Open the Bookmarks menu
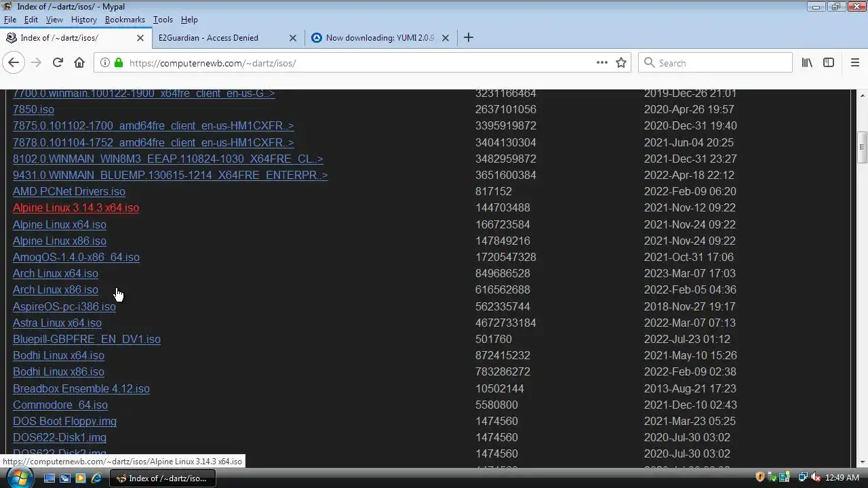Viewport: 868px width, 488px height. pyautogui.click(x=125, y=20)
